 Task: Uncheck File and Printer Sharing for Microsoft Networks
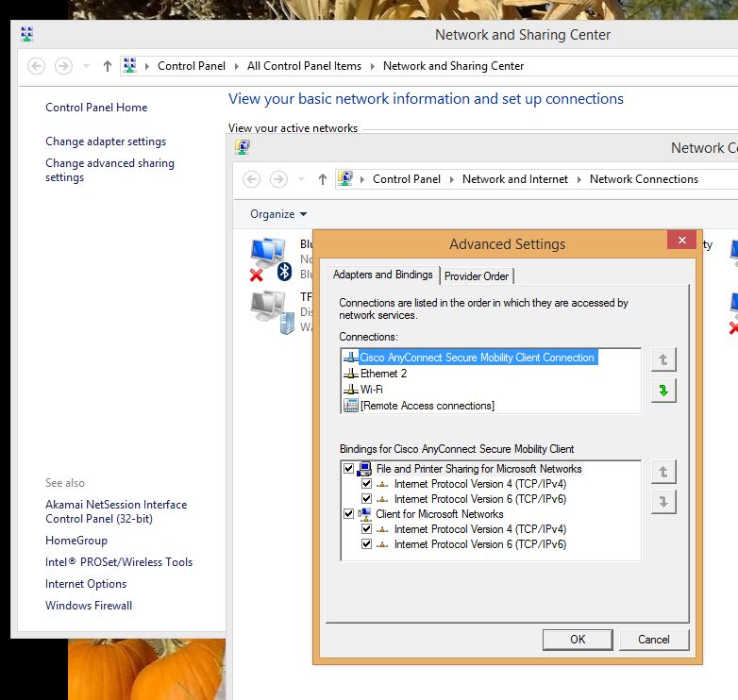pyautogui.click(x=349, y=469)
